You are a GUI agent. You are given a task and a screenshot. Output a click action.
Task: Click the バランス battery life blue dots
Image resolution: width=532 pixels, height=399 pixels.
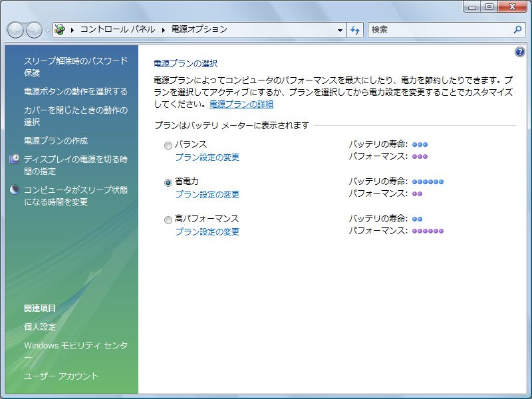pyautogui.click(x=420, y=144)
